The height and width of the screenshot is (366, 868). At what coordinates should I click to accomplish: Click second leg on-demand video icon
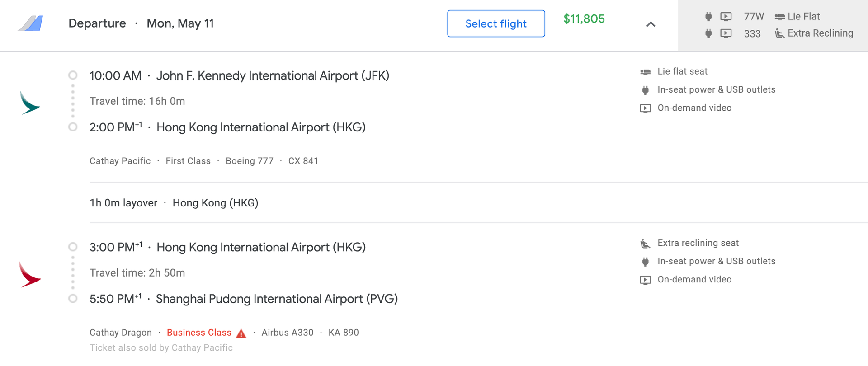coord(645,280)
